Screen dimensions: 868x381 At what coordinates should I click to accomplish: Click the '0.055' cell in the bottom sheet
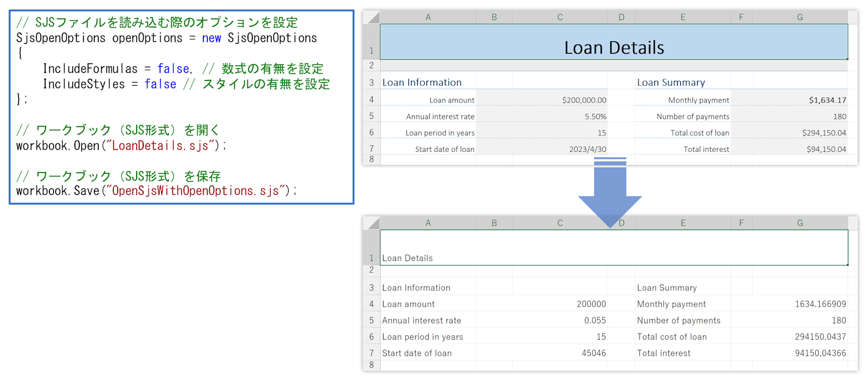coord(560,320)
